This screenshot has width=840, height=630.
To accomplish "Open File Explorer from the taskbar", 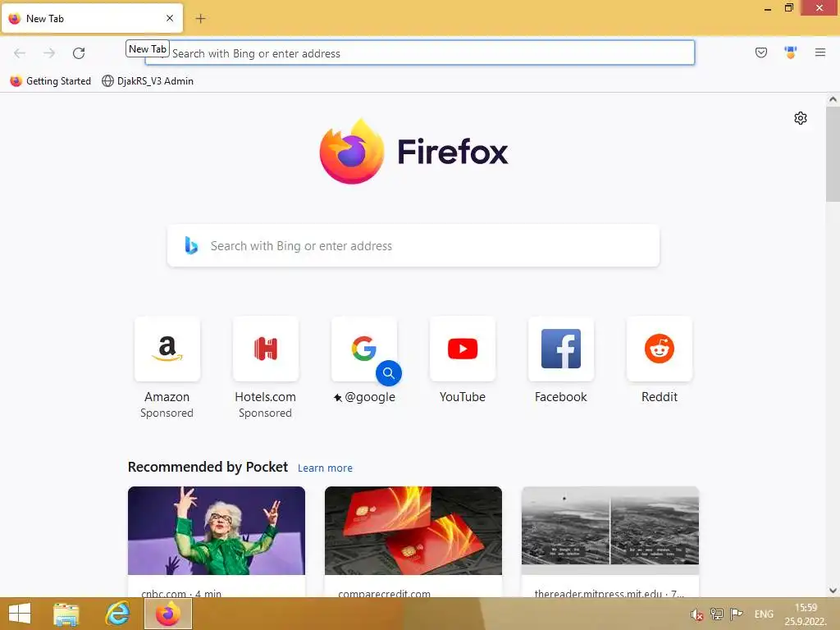I will click(66, 614).
